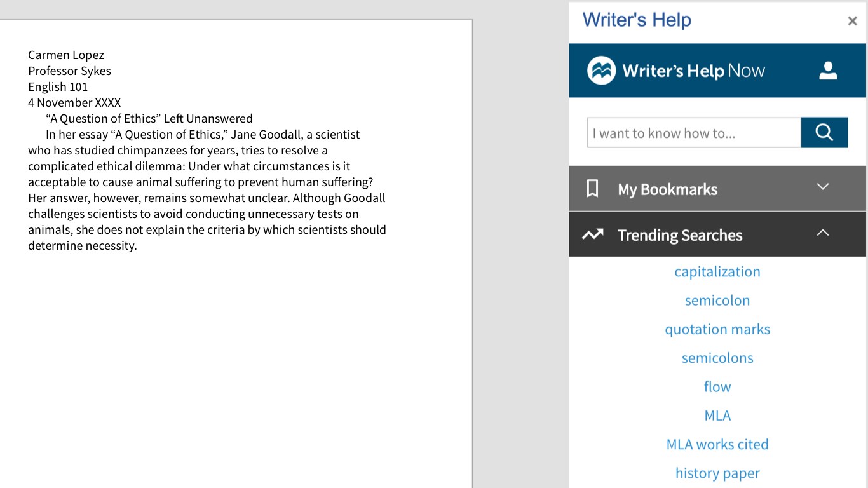
Task: Click the magnifying glass search button
Action: tap(824, 132)
